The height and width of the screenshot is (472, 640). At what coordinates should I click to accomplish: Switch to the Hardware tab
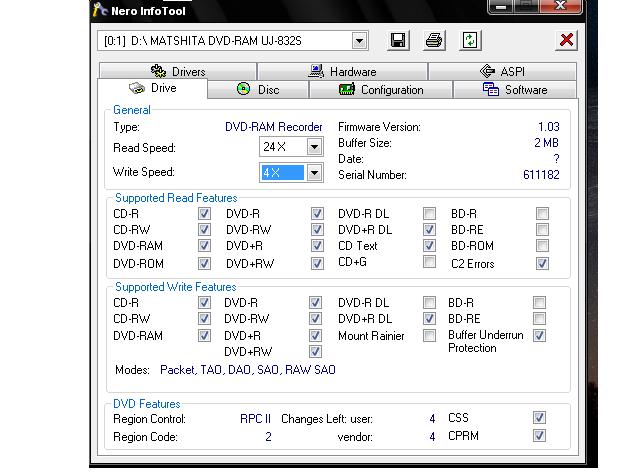[342, 72]
